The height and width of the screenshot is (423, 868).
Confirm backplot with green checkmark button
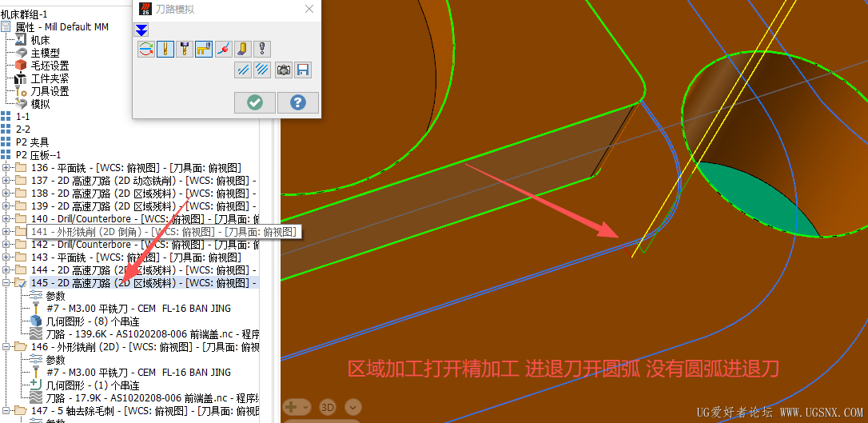(255, 102)
